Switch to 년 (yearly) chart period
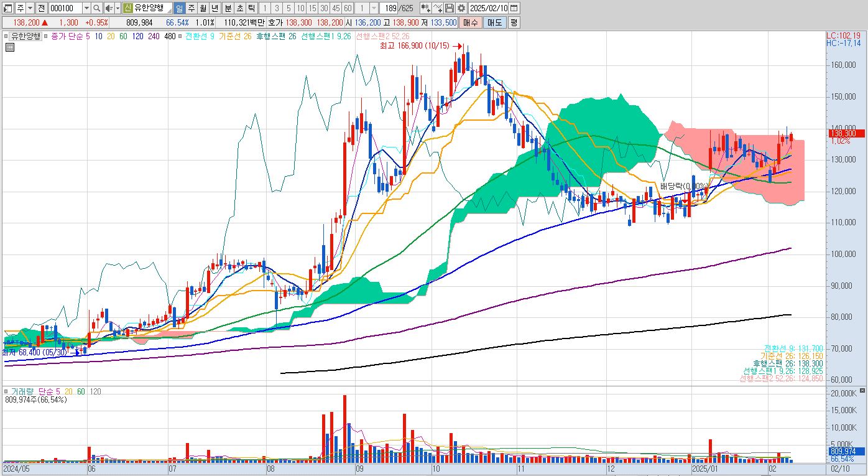868x476 pixels. click(215, 8)
